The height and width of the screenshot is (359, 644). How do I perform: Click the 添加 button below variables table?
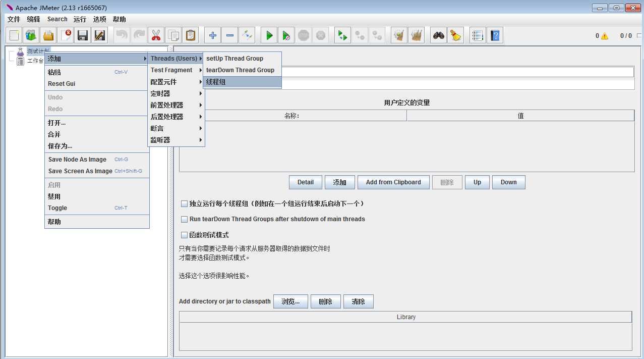click(x=340, y=182)
